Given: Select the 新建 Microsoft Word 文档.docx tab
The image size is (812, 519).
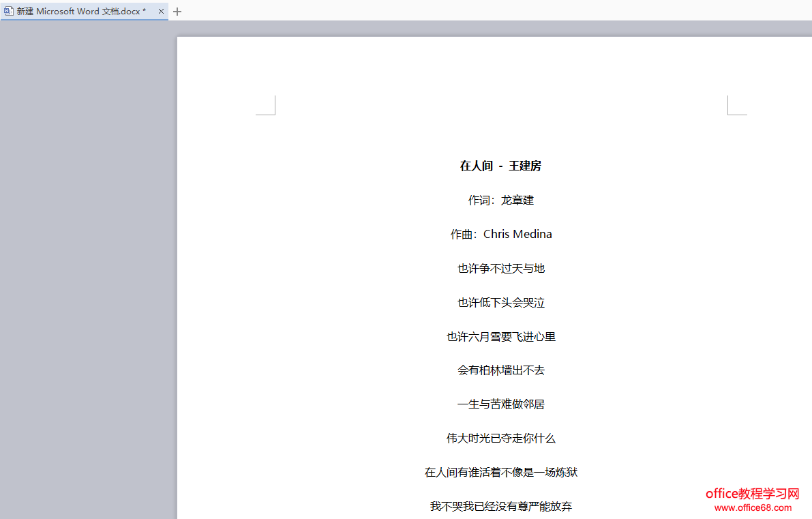Looking at the screenshot, I should (x=84, y=11).
